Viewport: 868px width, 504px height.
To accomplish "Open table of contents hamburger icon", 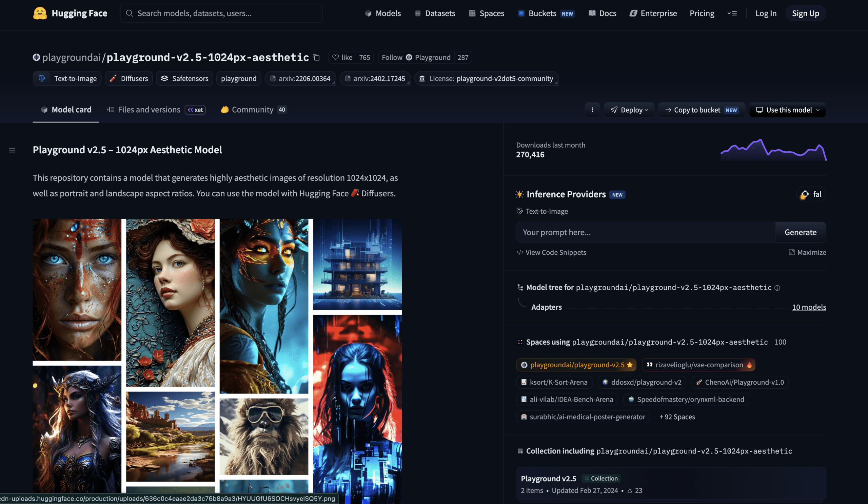I will click(12, 150).
